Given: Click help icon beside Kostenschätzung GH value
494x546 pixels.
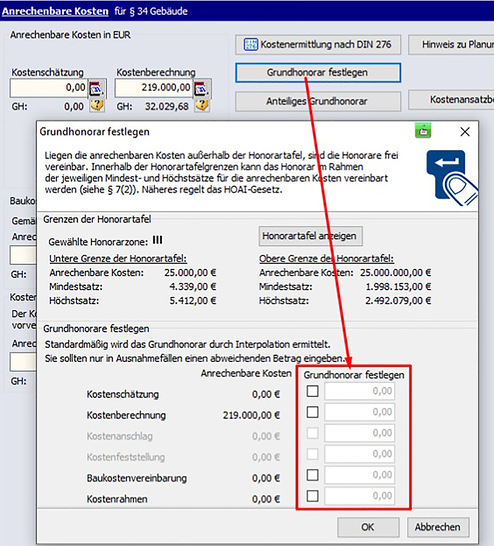Looking at the screenshot, I should 96,105.
